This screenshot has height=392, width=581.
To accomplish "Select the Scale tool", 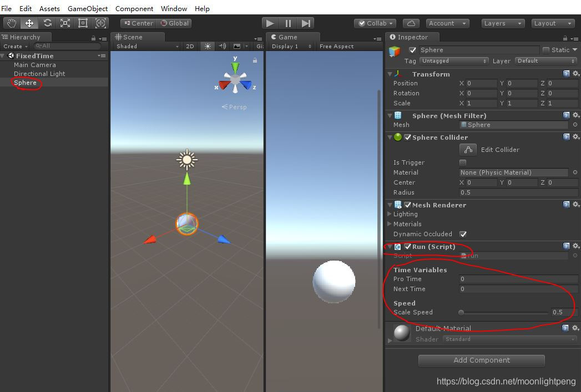I will [65, 23].
